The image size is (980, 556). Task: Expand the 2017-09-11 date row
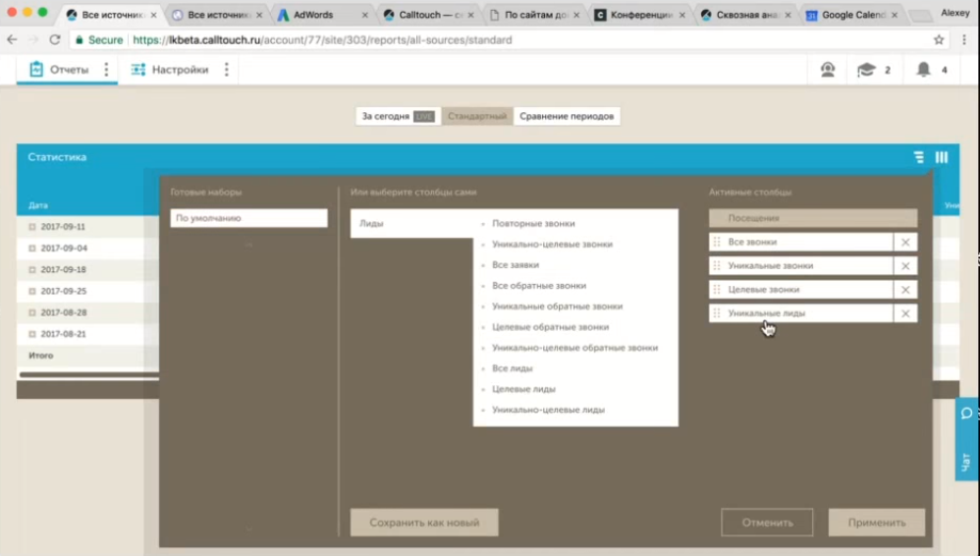pos(31,227)
